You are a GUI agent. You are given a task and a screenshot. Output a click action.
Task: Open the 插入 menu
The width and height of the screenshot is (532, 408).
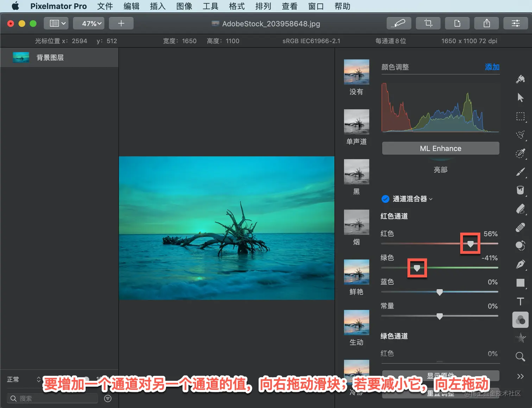point(158,6)
